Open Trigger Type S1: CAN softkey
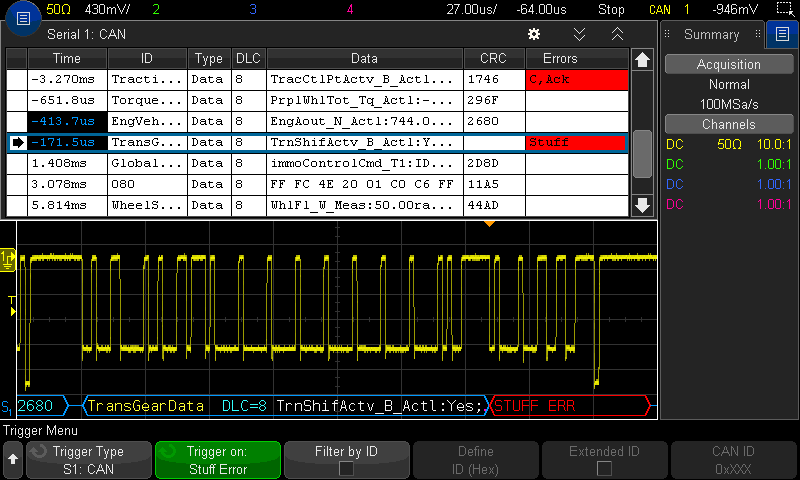Viewport: 800px width, 480px height. click(x=89, y=460)
